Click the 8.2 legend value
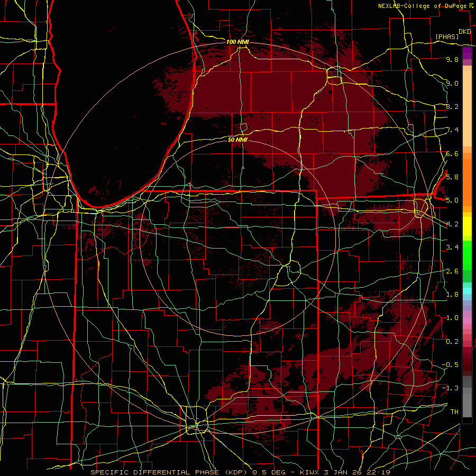The height and width of the screenshot is (476, 476). point(452,106)
